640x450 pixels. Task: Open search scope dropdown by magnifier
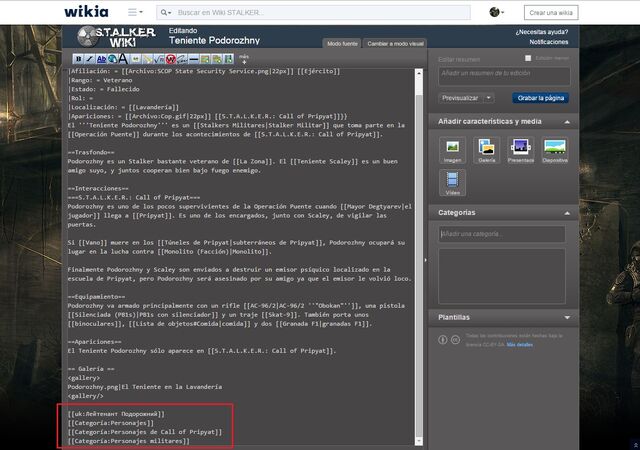166,13
